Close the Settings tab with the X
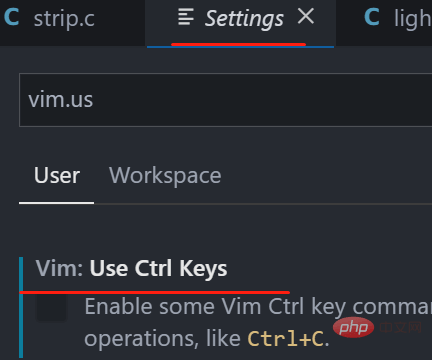432x360 pixels. click(x=306, y=16)
